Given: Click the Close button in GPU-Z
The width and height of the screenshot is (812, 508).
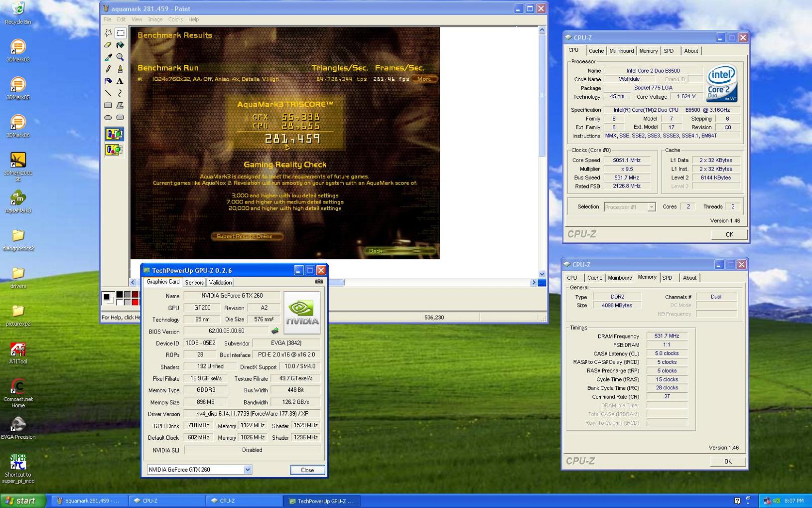Looking at the screenshot, I should pyautogui.click(x=307, y=470).
